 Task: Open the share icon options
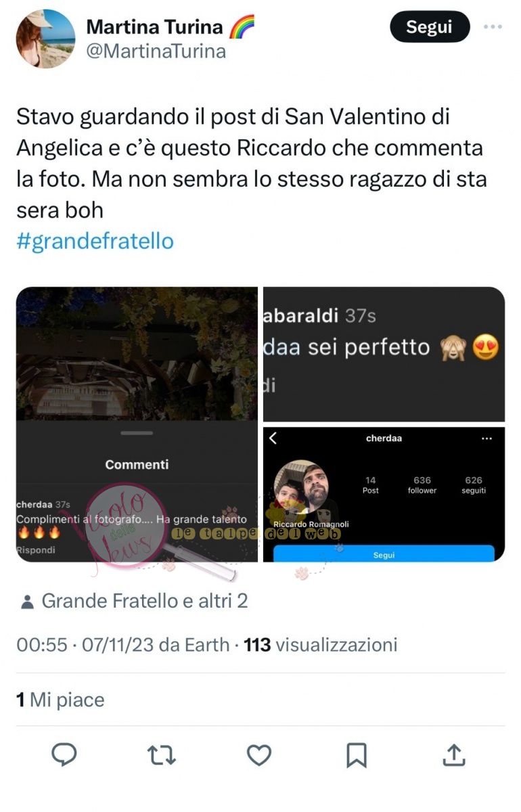coord(454,755)
